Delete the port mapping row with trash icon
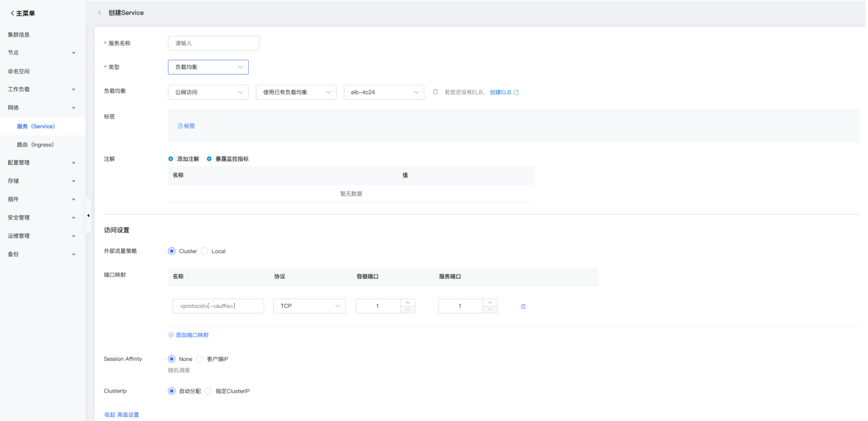Image resolution: width=868 pixels, height=421 pixels. coord(523,306)
